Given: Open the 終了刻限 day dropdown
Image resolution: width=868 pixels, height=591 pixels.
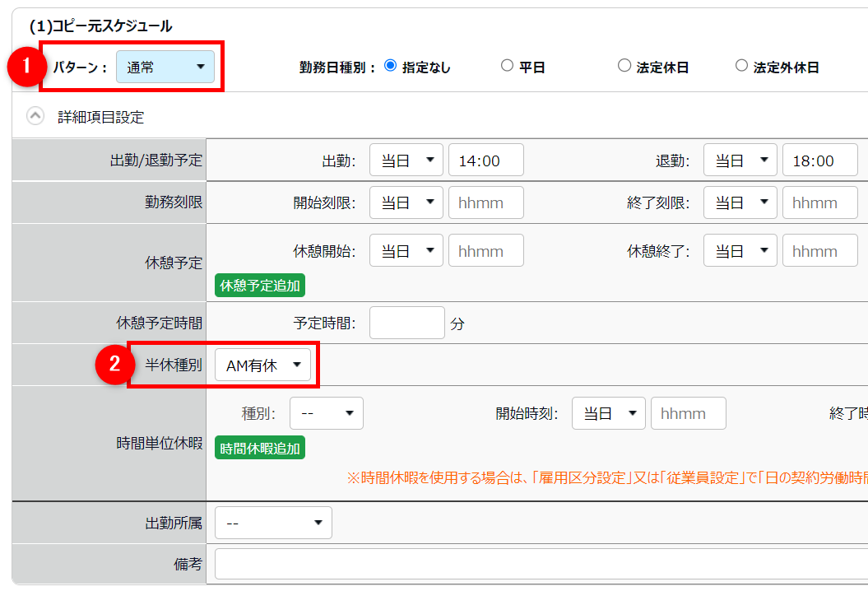Looking at the screenshot, I should point(740,202).
